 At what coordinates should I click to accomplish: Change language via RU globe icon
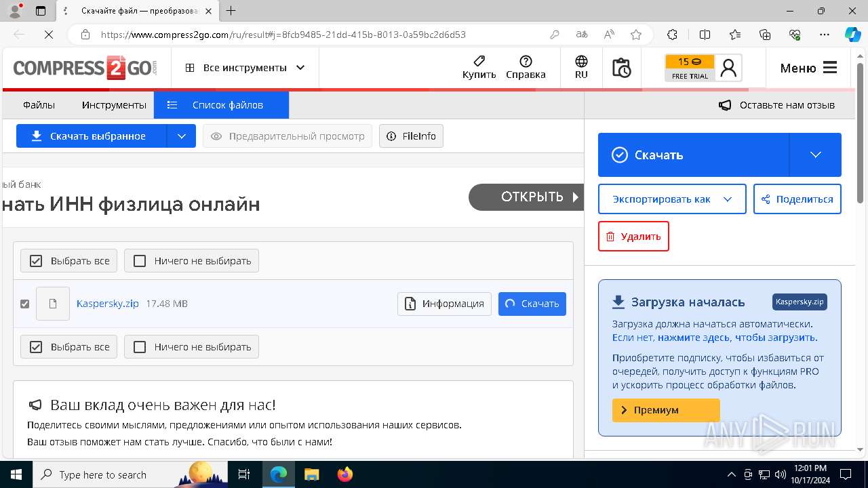coord(581,68)
